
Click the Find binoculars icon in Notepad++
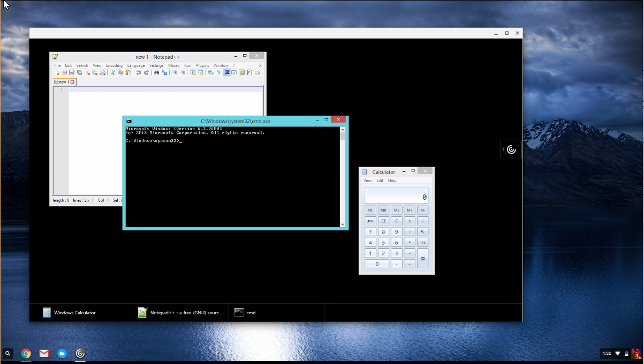(x=156, y=73)
